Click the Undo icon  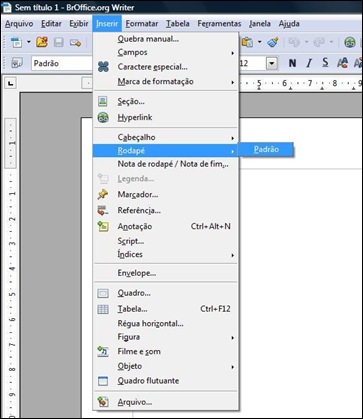295,42
